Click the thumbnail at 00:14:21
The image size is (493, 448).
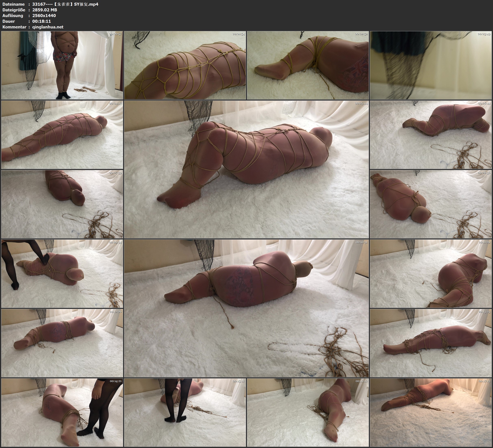(62, 412)
